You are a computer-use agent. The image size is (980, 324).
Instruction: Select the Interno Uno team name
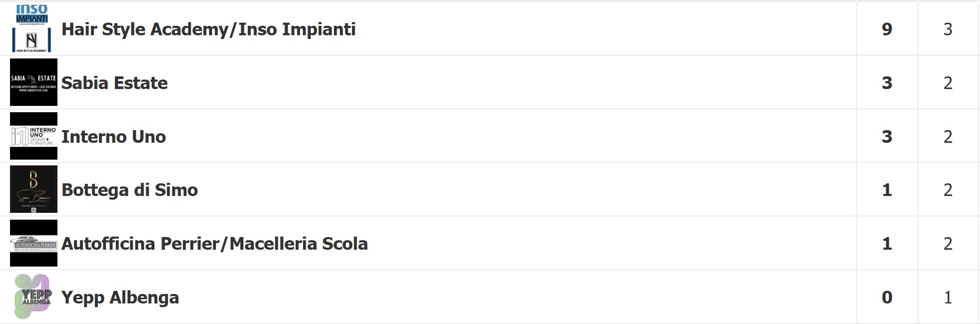[x=113, y=137]
